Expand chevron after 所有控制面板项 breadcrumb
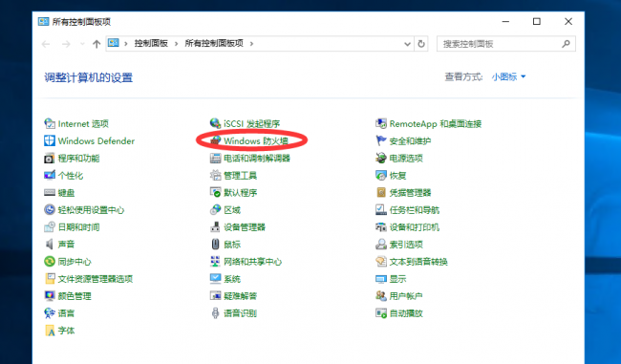The image size is (621, 364). pyautogui.click(x=251, y=44)
